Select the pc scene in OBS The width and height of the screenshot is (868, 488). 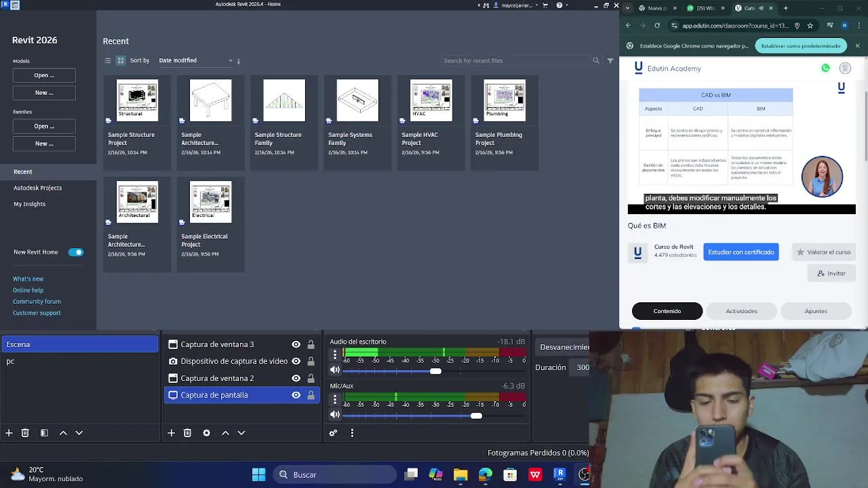pyautogui.click(x=79, y=361)
